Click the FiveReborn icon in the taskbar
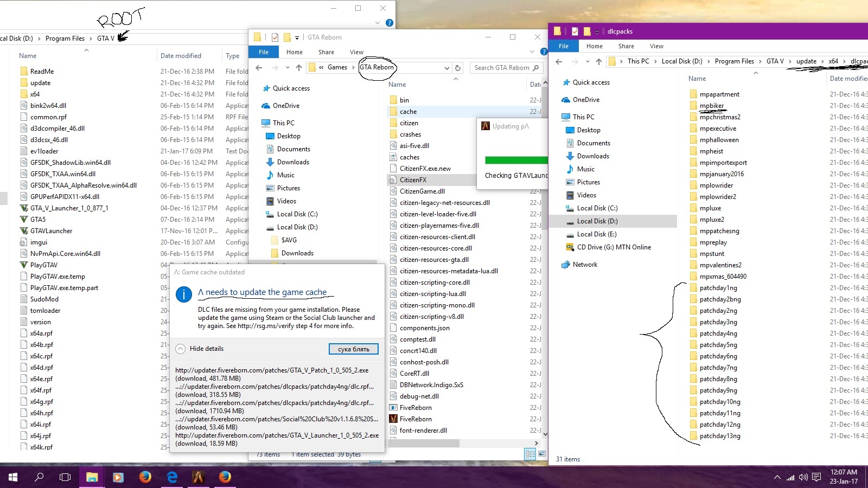The image size is (868, 488). click(198, 477)
